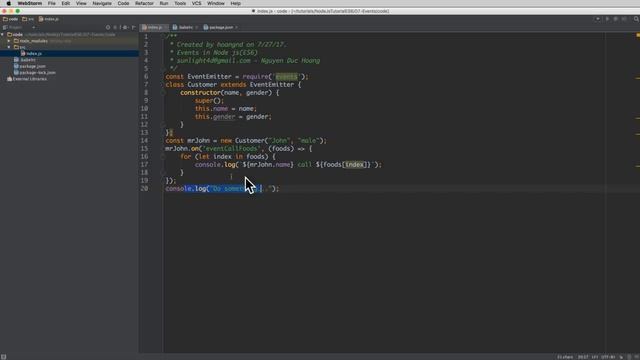Screen dimensions: 640x360
Task: Fold the class Customer block on line 7
Action: tap(163, 85)
